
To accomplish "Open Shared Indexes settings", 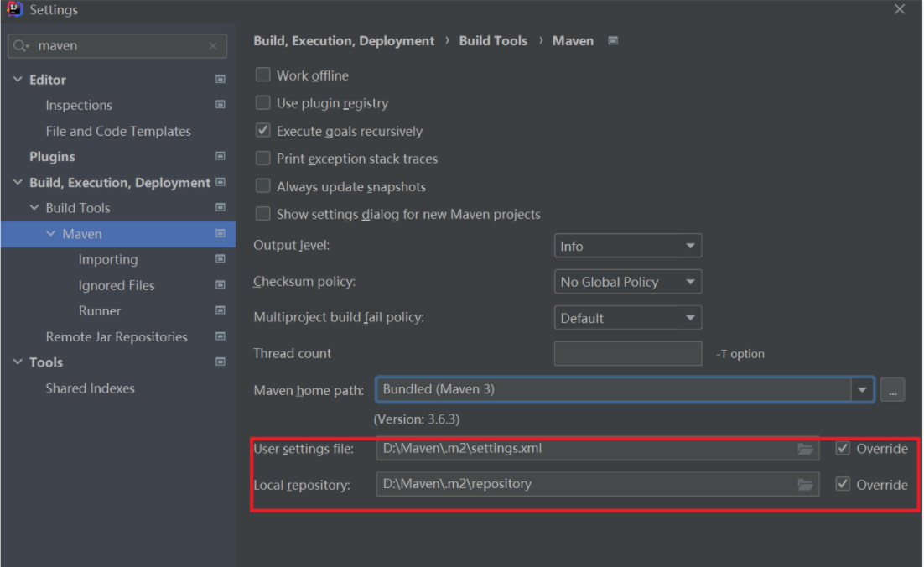I will coord(91,388).
